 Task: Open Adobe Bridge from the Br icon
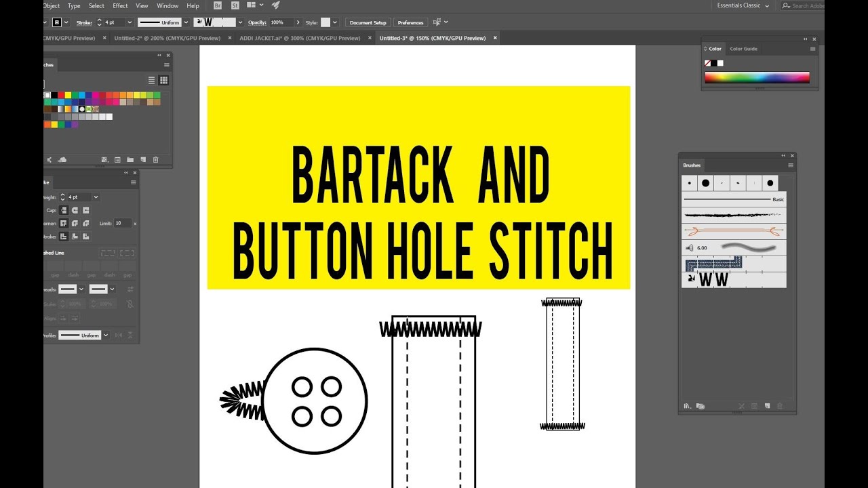(x=218, y=5)
